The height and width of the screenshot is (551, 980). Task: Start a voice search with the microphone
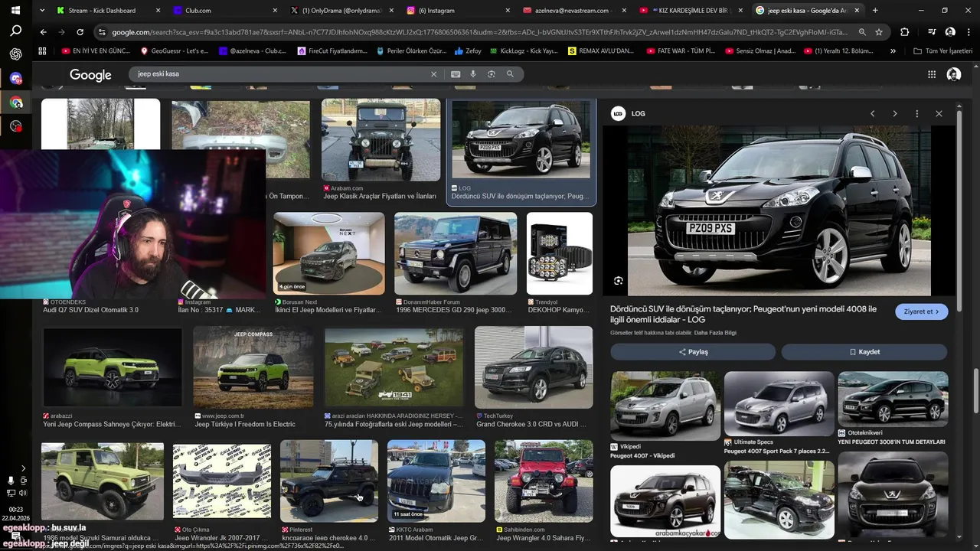[473, 74]
